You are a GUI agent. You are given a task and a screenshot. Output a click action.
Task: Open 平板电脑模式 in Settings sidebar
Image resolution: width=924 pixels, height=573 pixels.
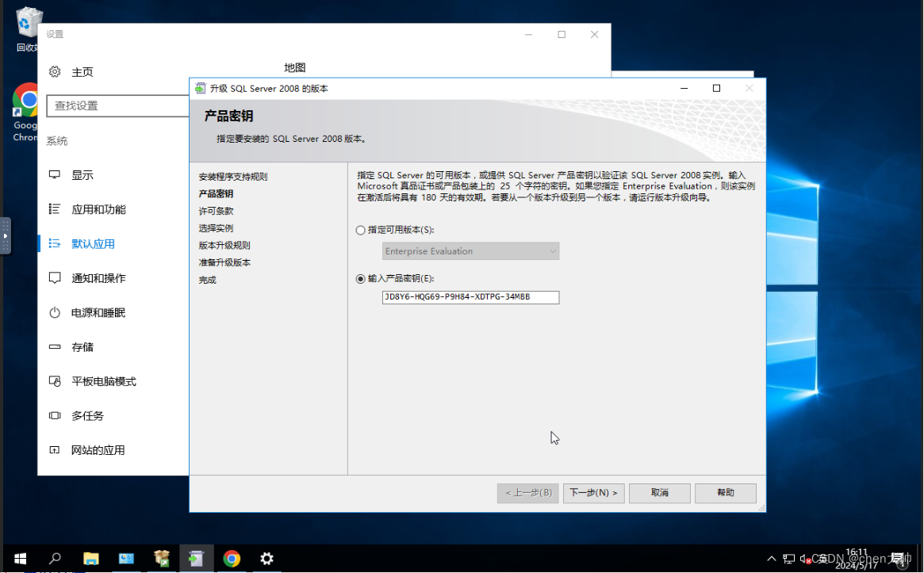pyautogui.click(x=104, y=382)
